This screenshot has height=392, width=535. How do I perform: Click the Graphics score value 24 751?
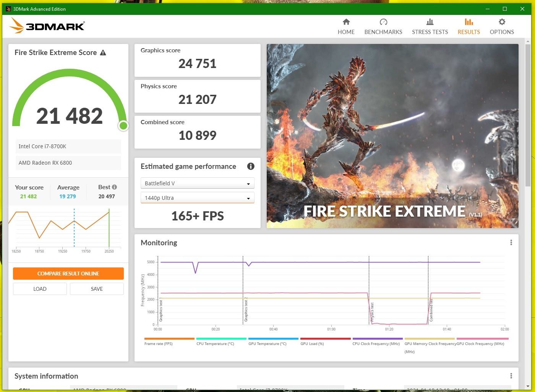(198, 63)
